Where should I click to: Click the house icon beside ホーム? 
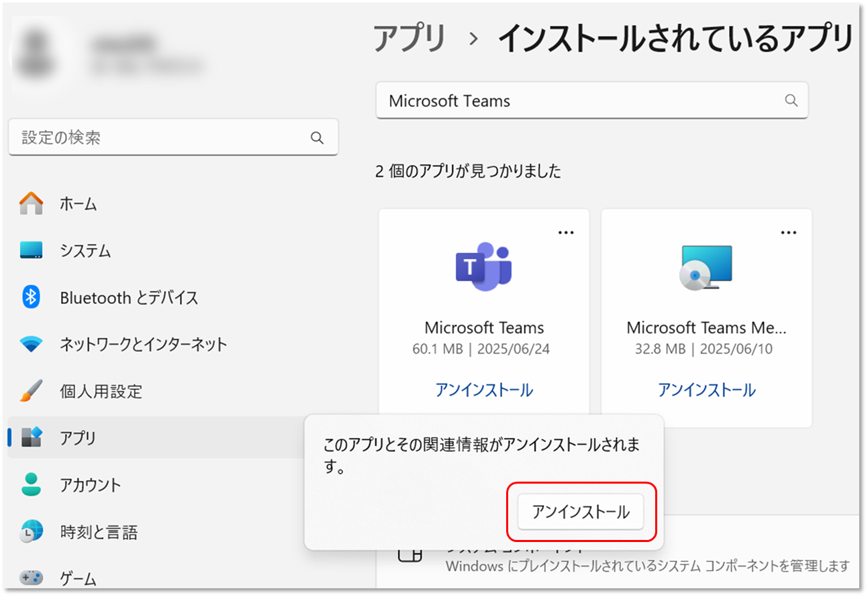click(31, 203)
